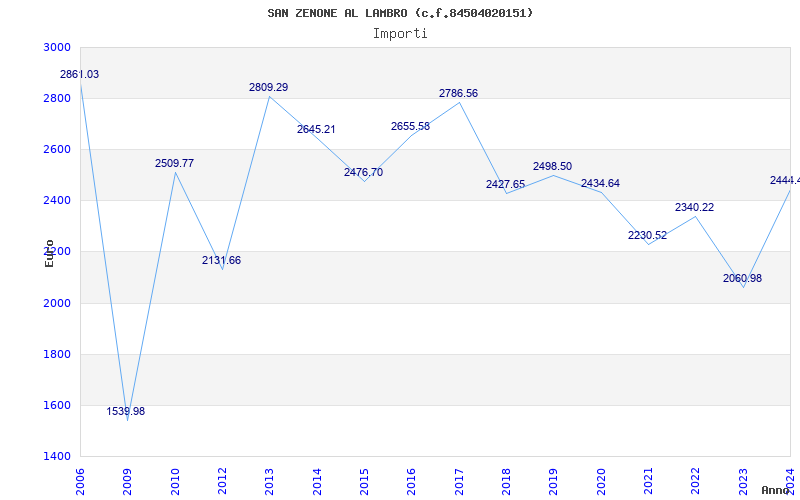Click the 2476.70 data label
This screenshot has width=800, height=500.
coord(363,172)
